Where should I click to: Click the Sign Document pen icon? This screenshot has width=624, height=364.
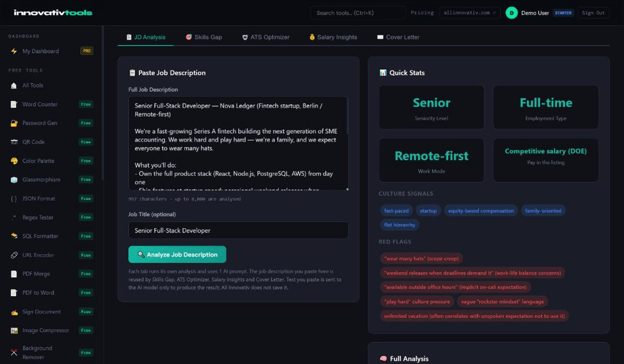[14, 312]
